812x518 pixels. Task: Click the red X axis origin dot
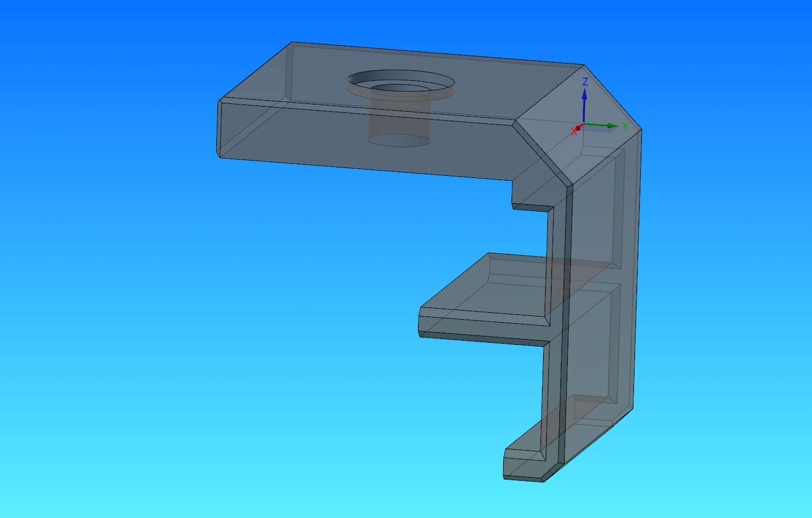pyautogui.click(x=578, y=128)
